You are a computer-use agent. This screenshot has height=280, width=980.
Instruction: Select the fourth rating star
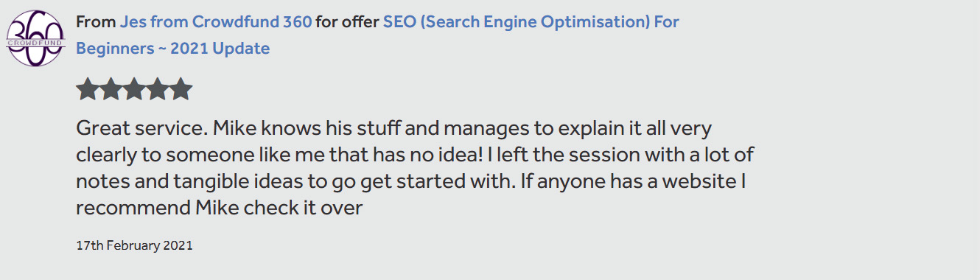tap(158, 89)
